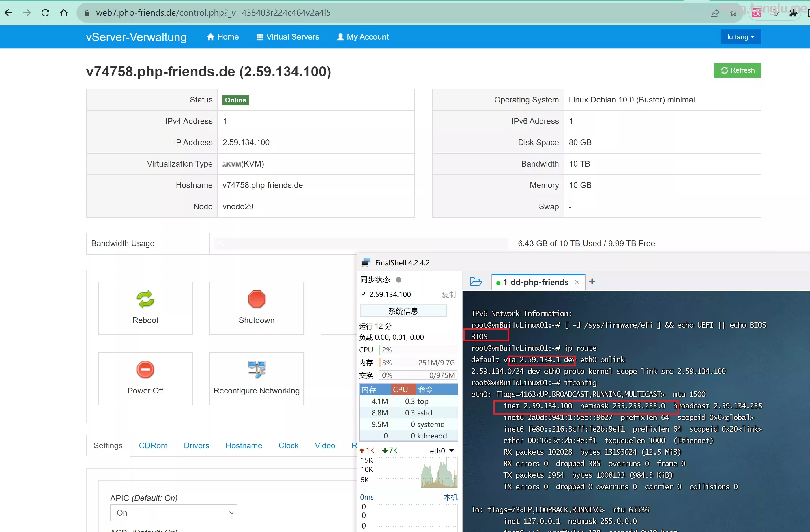This screenshot has height=532, width=810.
Task: Click the Reboot server icon
Action: click(x=145, y=299)
